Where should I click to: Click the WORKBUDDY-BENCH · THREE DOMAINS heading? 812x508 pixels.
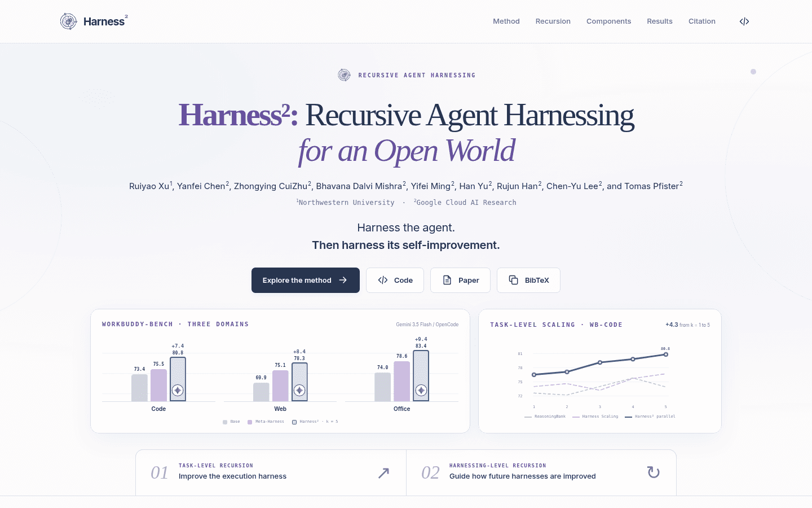(175, 324)
